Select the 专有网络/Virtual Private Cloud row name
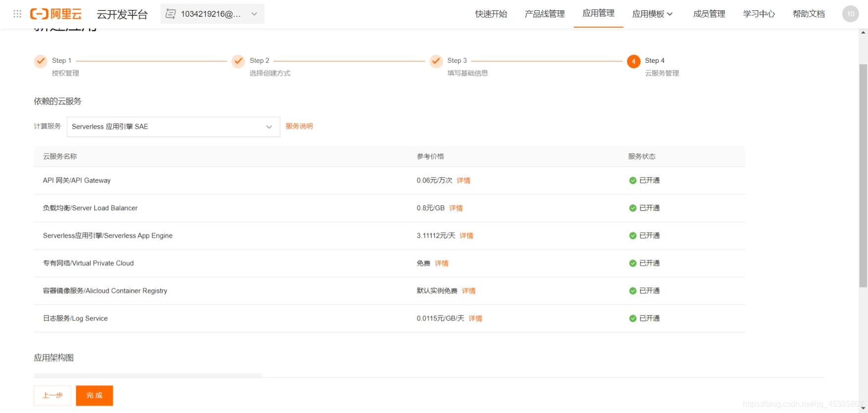 88,264
